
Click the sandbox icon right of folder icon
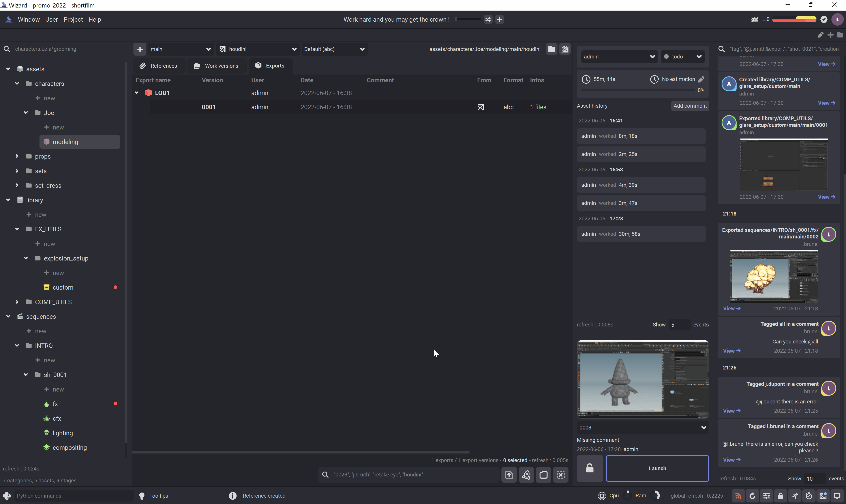click(x=565, y=49)
